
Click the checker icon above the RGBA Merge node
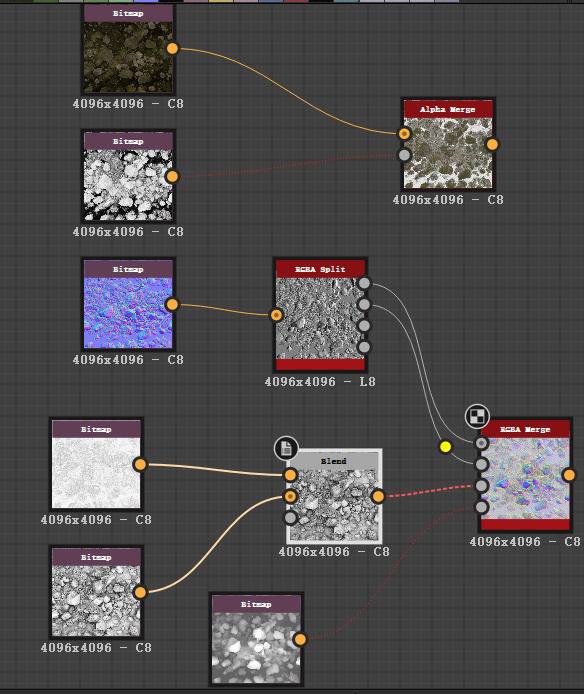click(477, 416)
